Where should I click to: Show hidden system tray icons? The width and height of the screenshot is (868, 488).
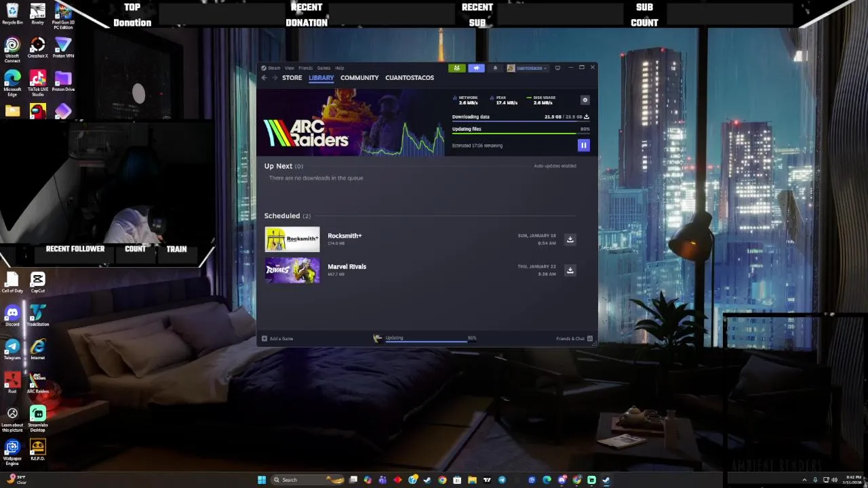tap(804, 480)
